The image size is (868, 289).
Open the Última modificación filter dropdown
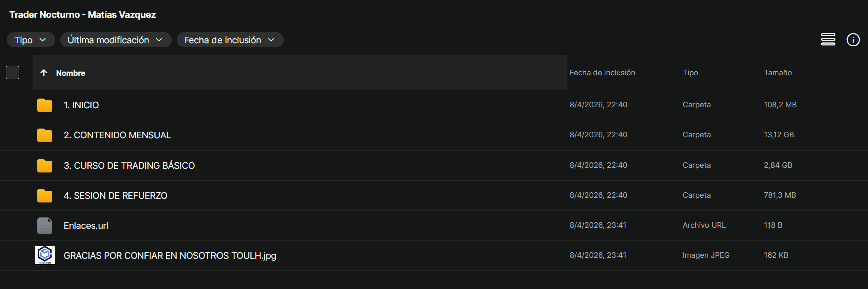(115, 40)
